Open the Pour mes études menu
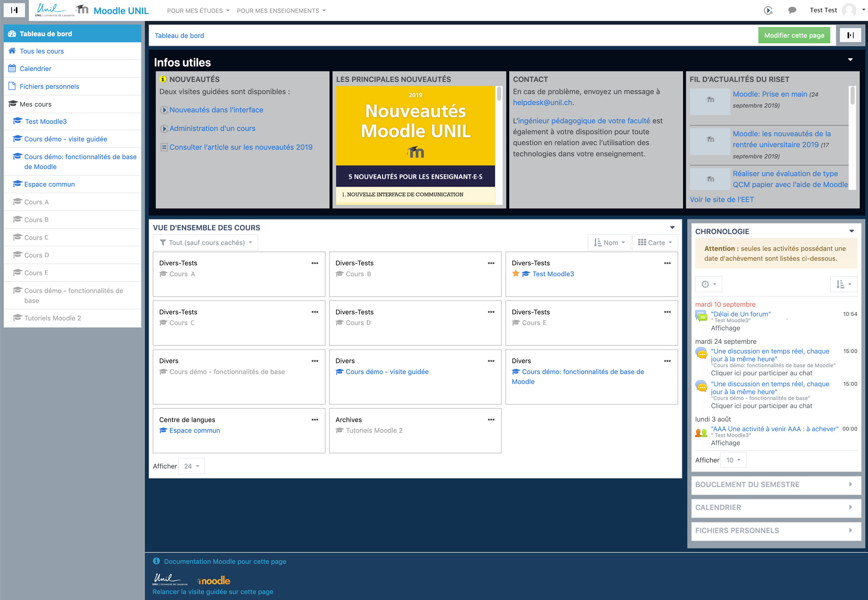The height and width of the screenshot is (600, 868). click(198, 10)
